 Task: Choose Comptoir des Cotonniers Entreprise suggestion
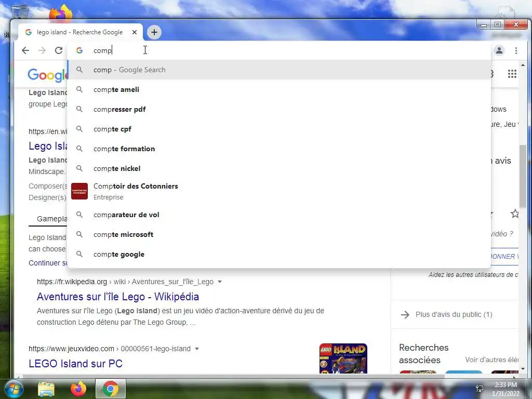tap(279, 191)
